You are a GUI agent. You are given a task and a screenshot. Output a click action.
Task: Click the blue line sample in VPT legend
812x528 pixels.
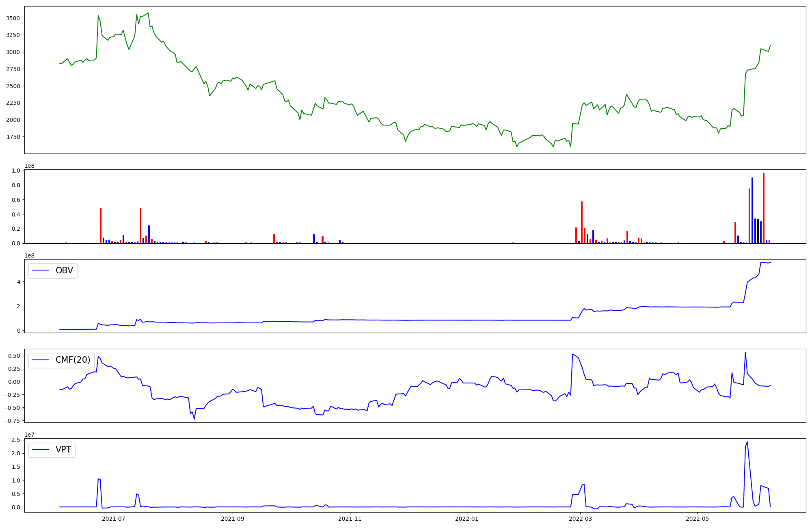click(41, 450)
